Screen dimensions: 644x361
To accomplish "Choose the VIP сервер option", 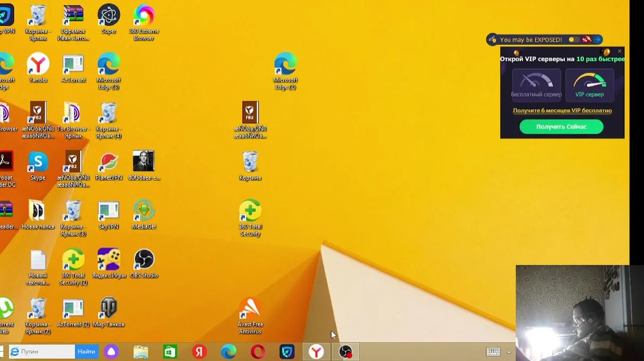I will pos(589,84).
